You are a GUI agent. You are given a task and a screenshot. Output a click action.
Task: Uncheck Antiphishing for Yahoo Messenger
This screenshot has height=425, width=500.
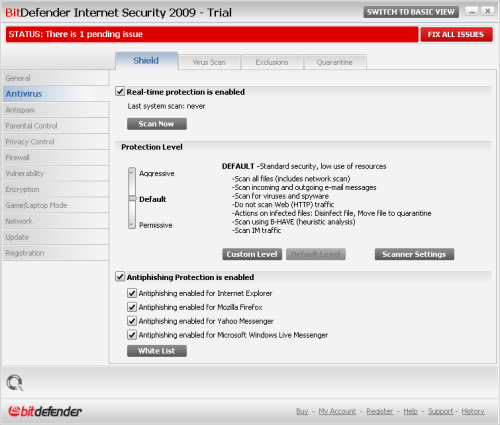[x=132, y=321]
